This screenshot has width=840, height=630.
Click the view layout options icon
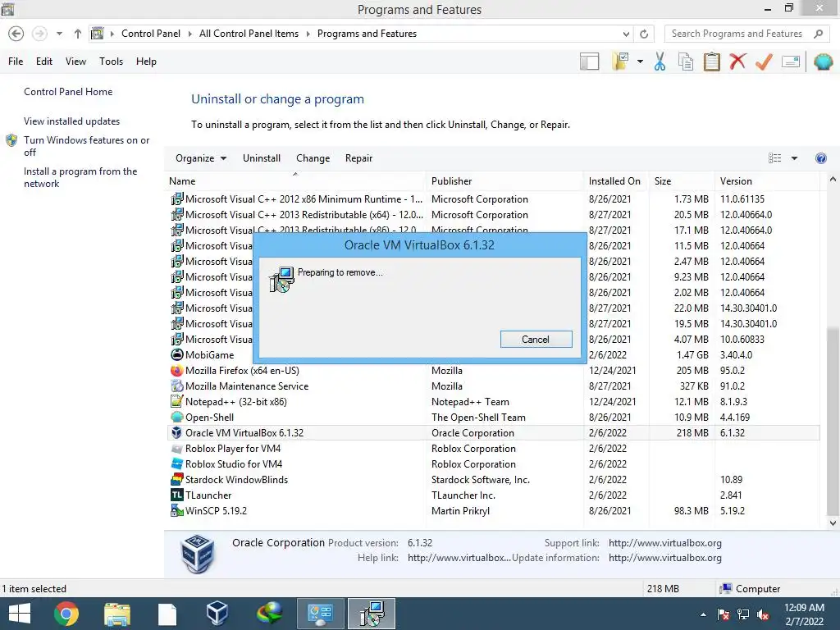click(x=774, y=158)
